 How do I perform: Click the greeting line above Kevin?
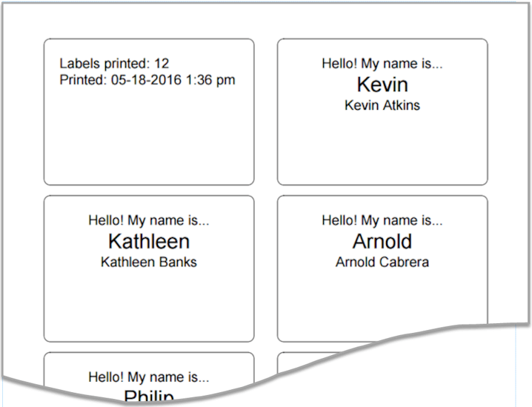(382, 64)
